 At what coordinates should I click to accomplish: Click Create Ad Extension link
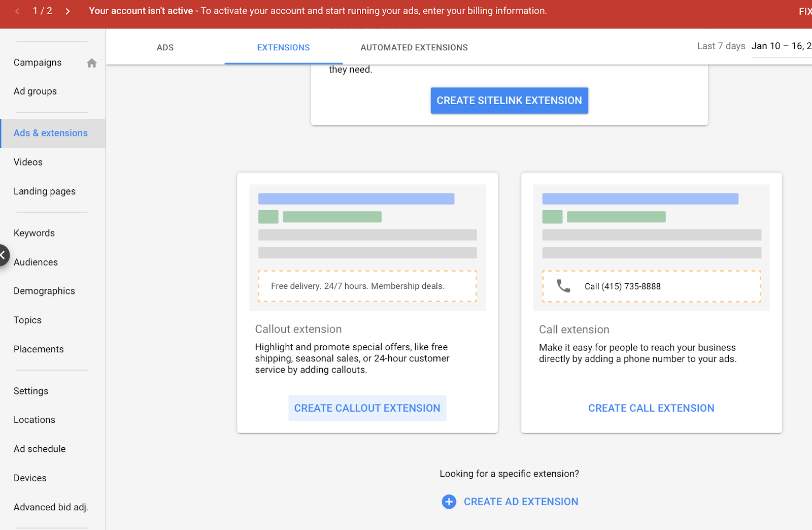[x=521, y=502]
